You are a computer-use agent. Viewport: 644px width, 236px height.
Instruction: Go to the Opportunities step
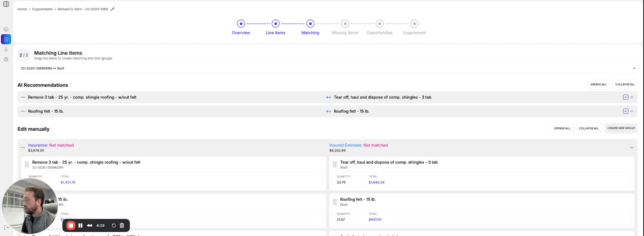click(x=379, y=27)
